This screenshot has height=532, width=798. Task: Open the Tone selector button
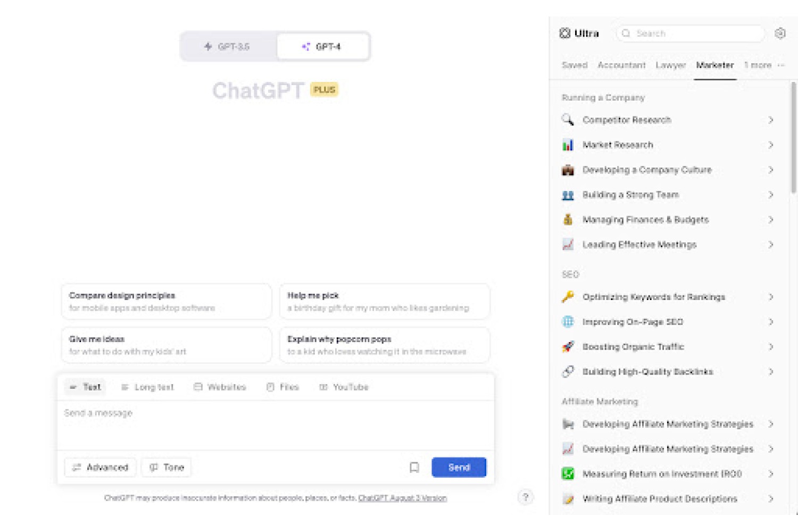point(167,467)
